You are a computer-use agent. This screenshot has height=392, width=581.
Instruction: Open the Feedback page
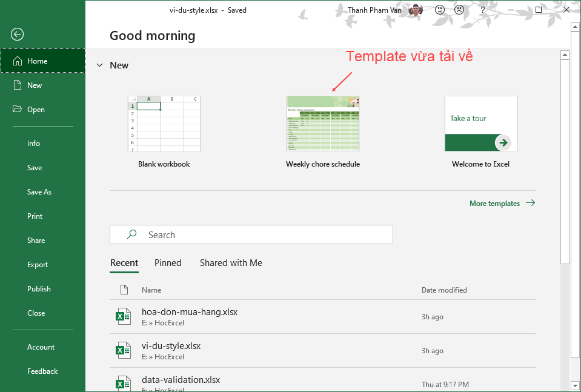coord(42,371)
